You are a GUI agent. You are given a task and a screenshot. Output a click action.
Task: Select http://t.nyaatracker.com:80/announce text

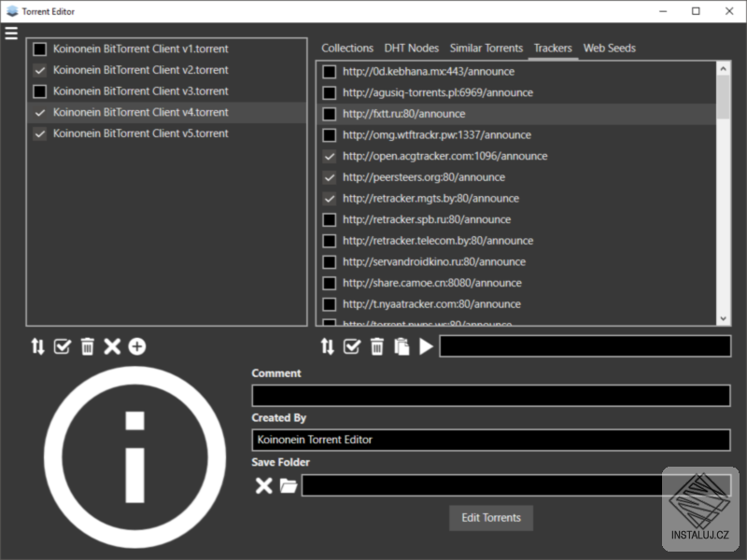(x=431, y=304)
